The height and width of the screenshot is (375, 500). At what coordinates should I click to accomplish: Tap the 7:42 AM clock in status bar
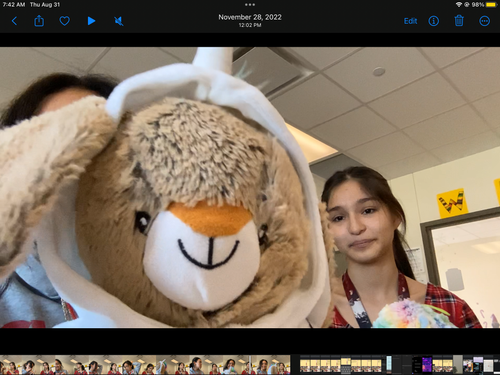point(14,5)
